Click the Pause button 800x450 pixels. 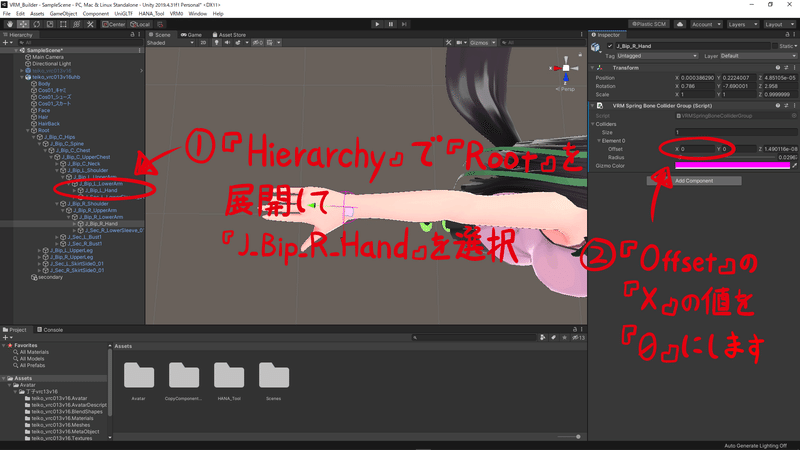[391, 24]
